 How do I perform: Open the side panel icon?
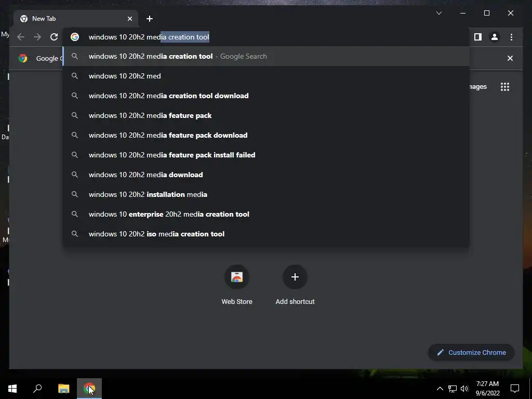[478, 37]
